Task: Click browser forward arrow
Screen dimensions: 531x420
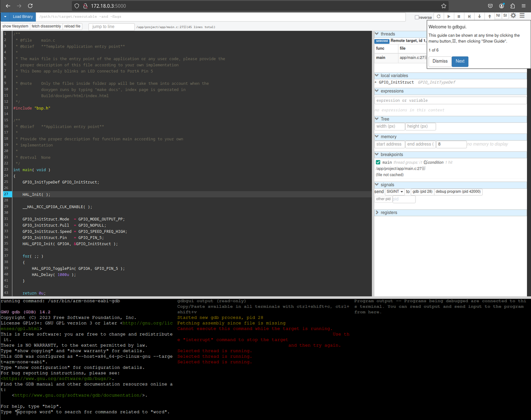Action: [x=19, y=6]
